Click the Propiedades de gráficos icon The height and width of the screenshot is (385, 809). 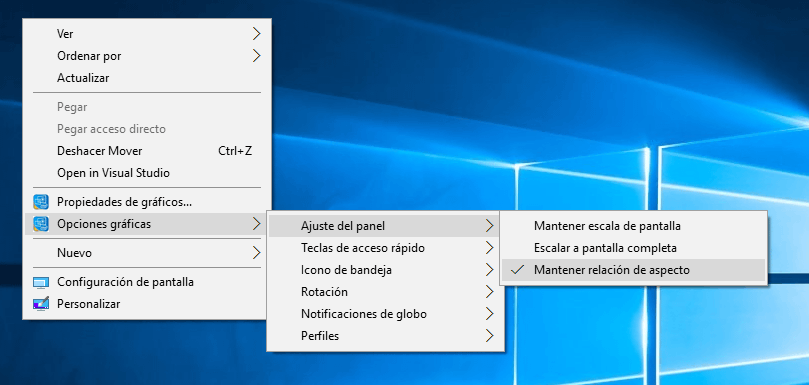point(41,202)
